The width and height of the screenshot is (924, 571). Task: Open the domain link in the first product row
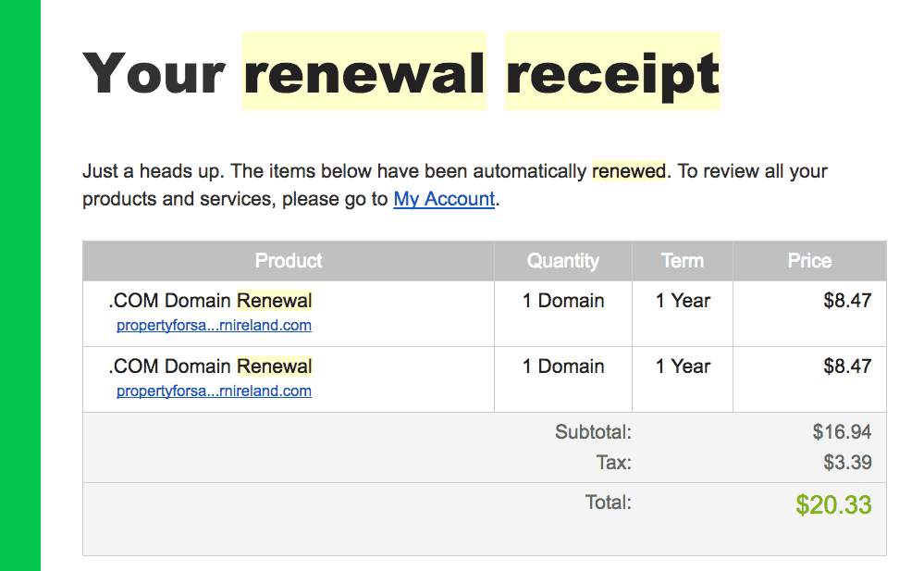214,326
